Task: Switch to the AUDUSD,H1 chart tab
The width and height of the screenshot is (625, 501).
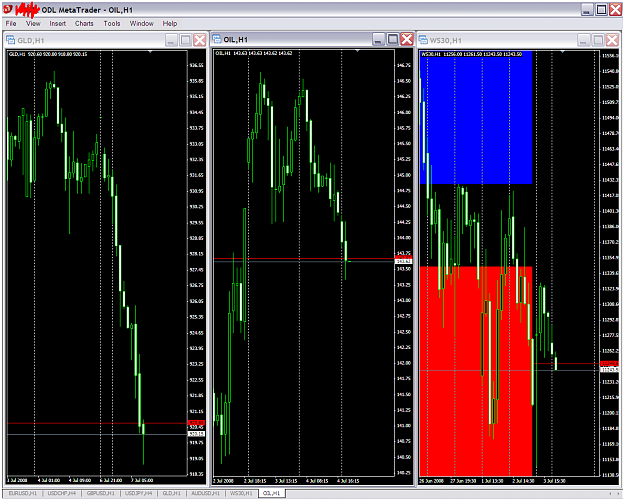Action: point(205,493)
